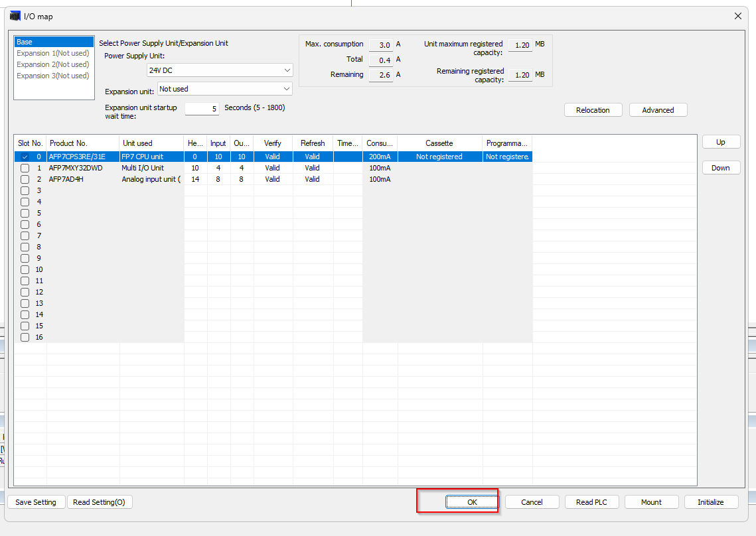Click the expansion unit startup wait time field
Viewport: 756px width, 536px height.
(x=202, y=108)
